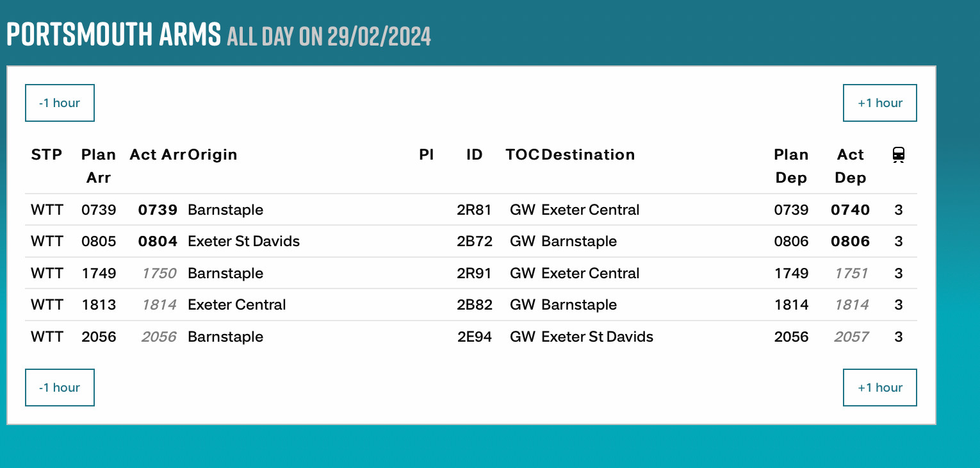Click the Origin column header

coord(213,155)
